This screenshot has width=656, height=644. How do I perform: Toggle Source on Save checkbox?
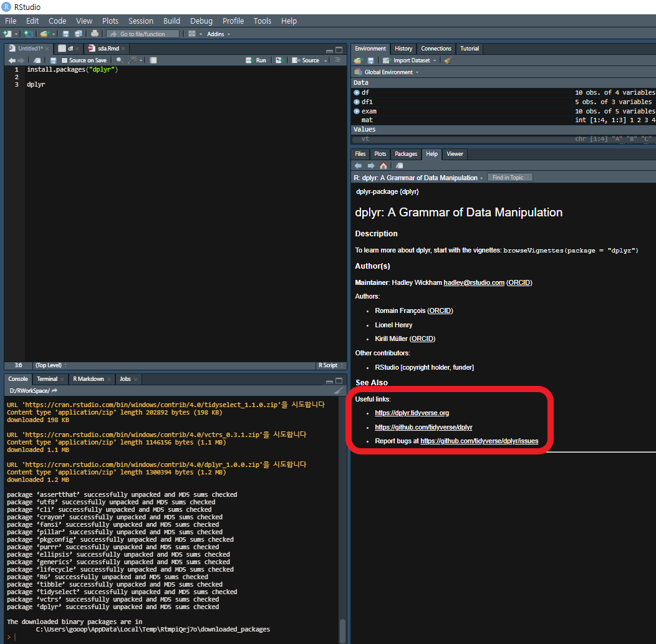pos(64,60)
